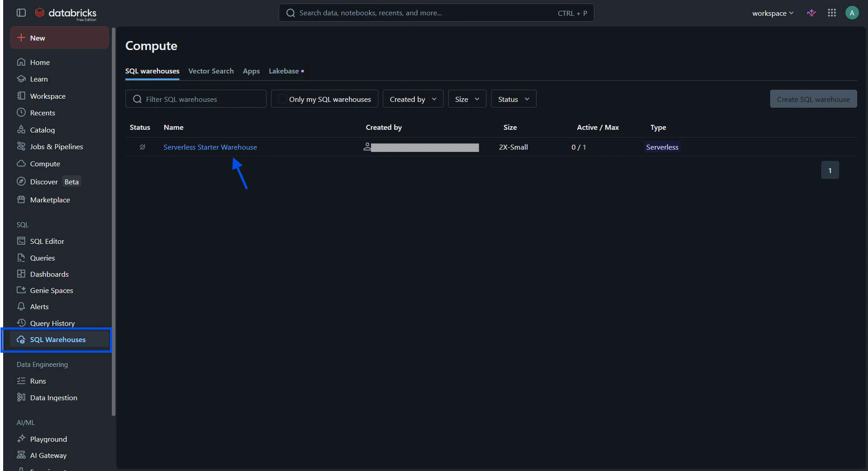The width and height of the screenshot is (868, 471).
Task: Click the Alerts bell icon
Action: (21, 306)
